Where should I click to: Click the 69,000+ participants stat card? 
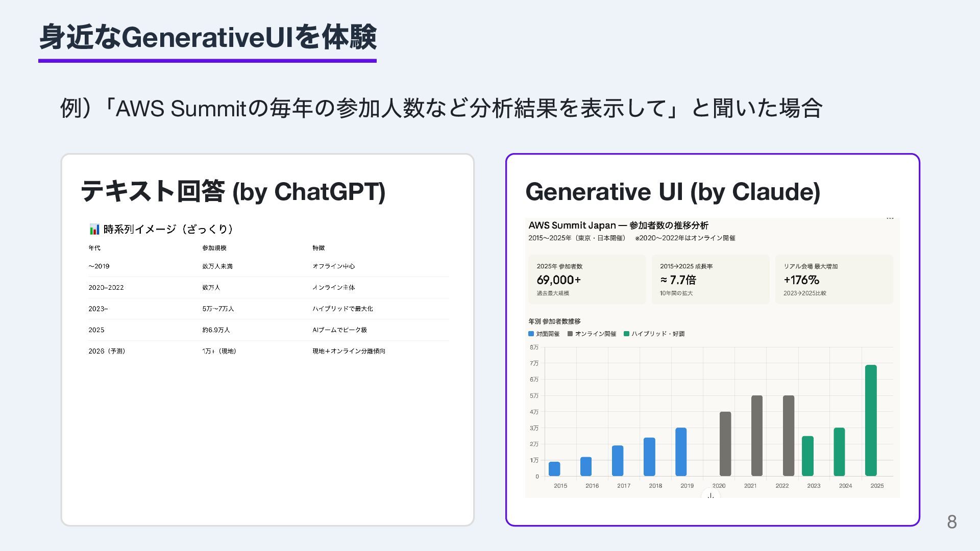[586, 280]
